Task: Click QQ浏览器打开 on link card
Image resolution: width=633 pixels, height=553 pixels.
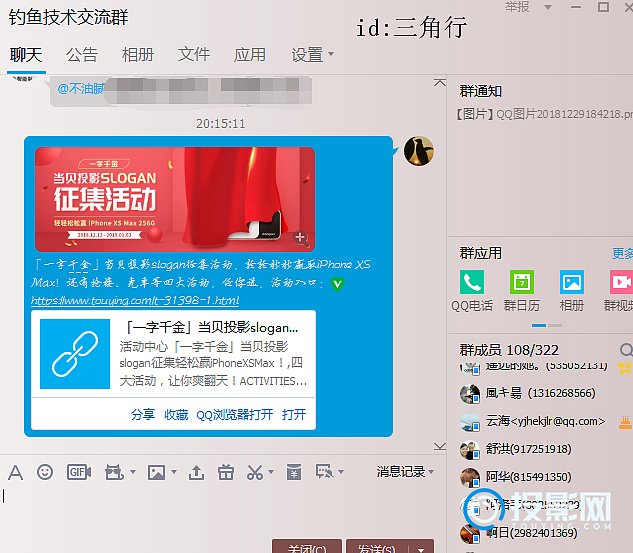Action: pyautogui.click(x=235, y=415)
